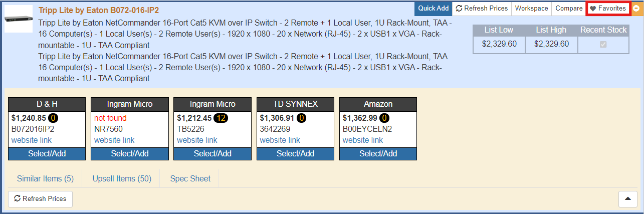Collapse panel with the up arrow button
This screenshot has height=214, width=644.
627,199
